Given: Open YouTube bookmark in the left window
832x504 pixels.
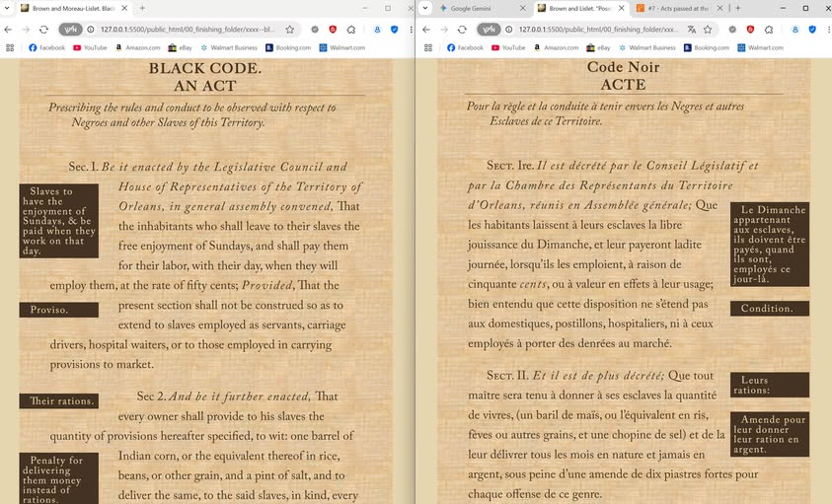Looking at the screenshot, I should 90,47.
